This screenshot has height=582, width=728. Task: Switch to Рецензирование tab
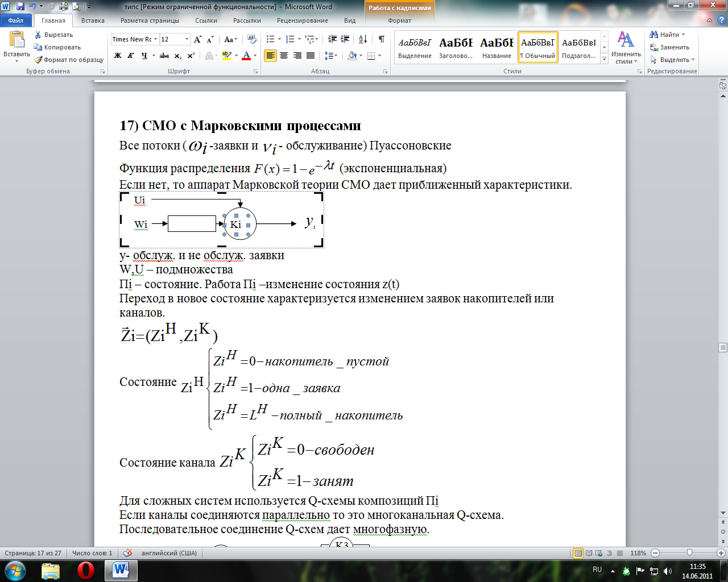pos(303,20)
